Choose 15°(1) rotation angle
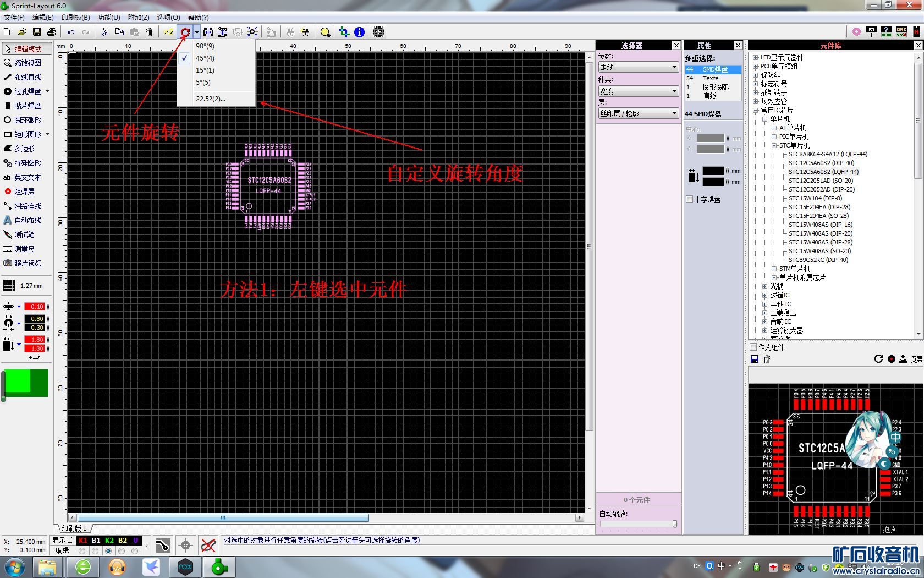This screenshot has height=578, width=924. point(216,70)
